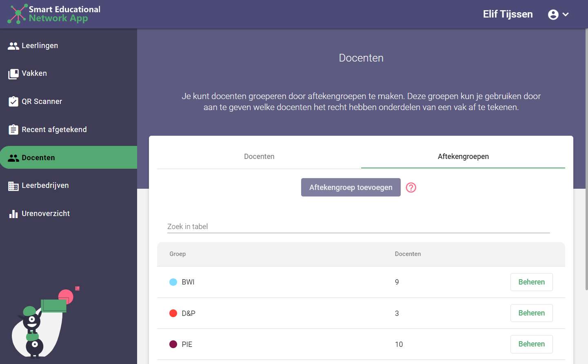Screen dimensions: 588x364
Task: Click the Smart Educational Network App logo
Action: (54, 14)
